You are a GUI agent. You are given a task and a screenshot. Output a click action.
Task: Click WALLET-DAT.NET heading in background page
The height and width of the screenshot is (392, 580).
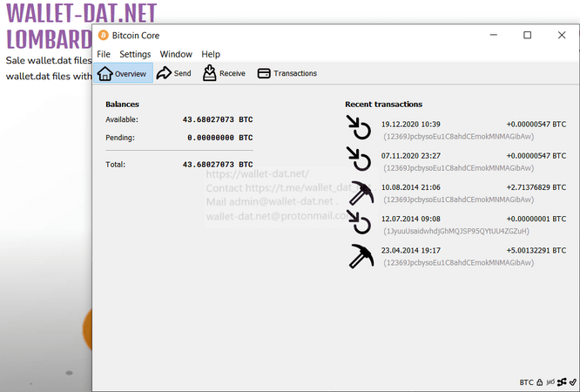pyautogui.click(x=81, y=13)
